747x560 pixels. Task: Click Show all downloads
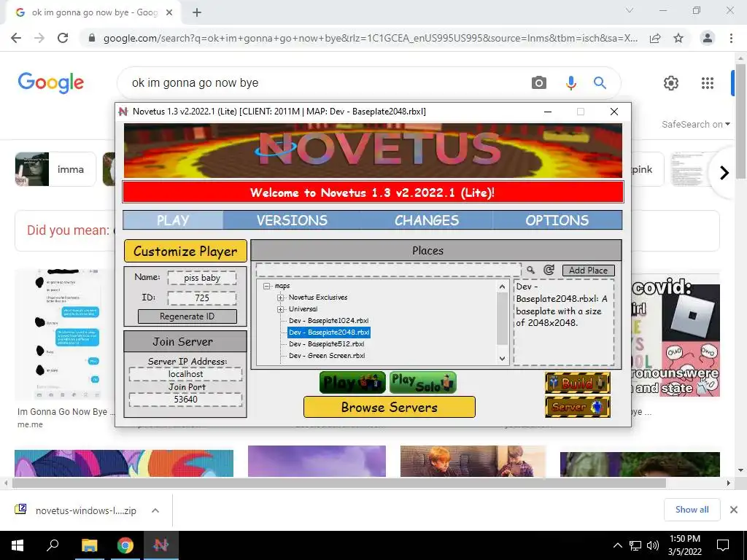click(x=692, y=510)
